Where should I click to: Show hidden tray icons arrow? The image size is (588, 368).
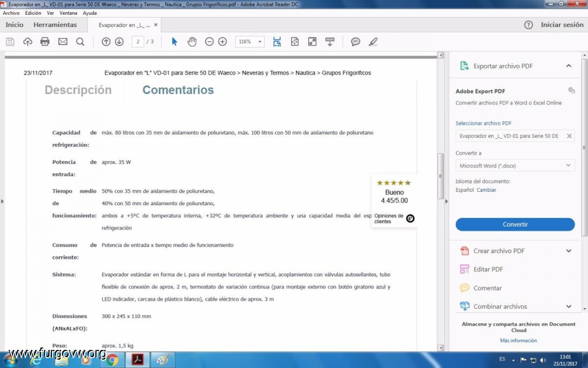pos(514,360)
